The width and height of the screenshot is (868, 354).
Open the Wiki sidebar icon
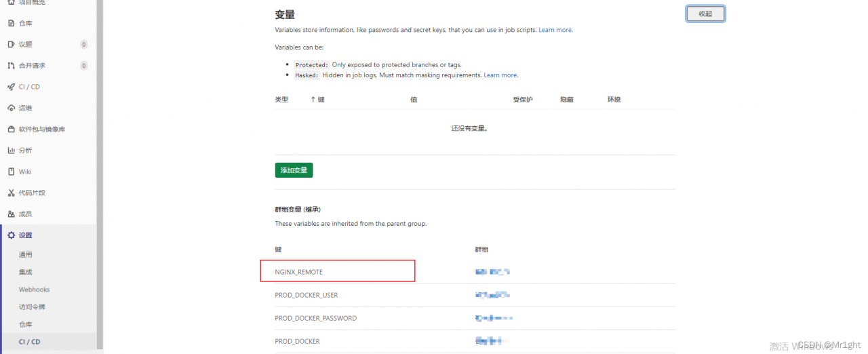[11, 172]
